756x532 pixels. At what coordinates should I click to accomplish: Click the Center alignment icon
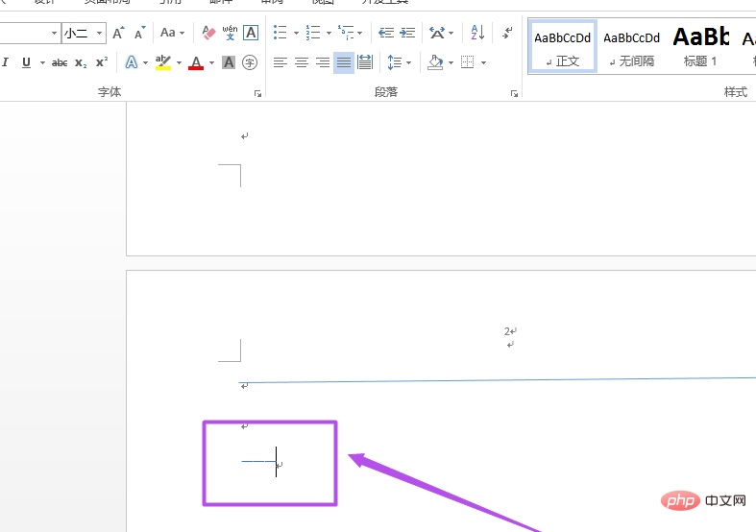pyautogui.click(x=302, y=62)
